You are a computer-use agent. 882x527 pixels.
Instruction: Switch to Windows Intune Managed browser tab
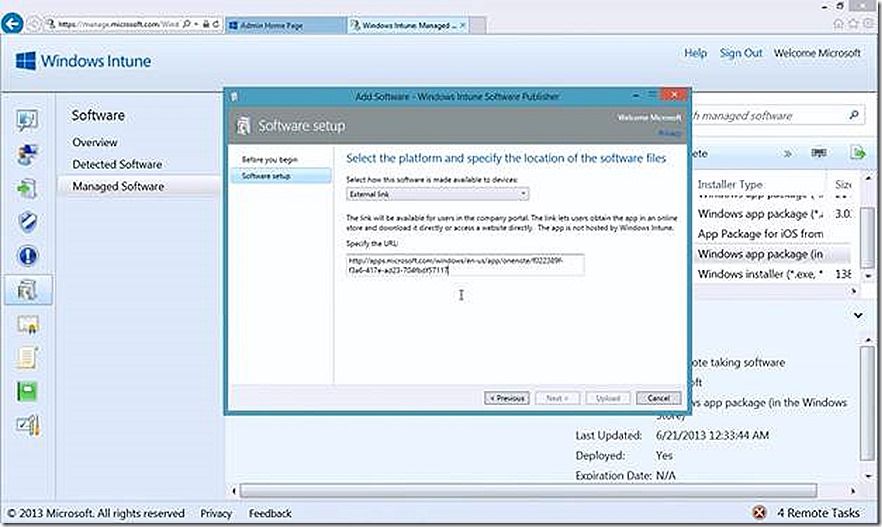[x=408, y=25]
